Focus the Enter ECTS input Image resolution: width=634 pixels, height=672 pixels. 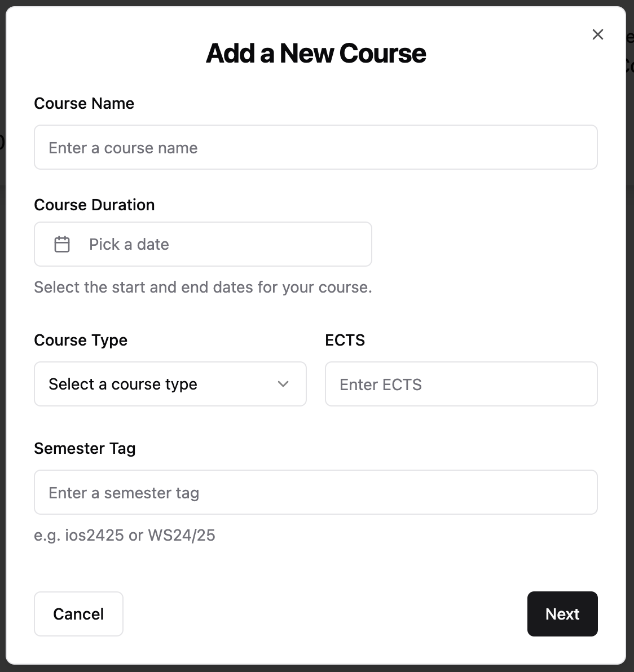461,384
